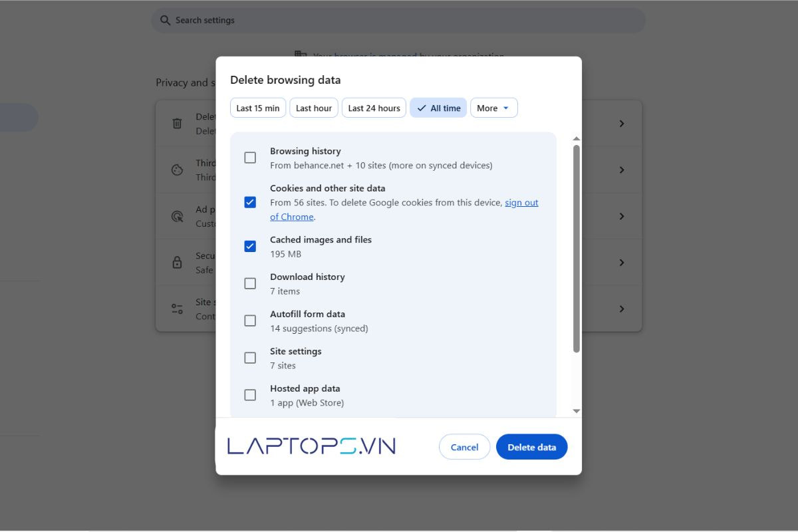This screenshot has height=532, width=798.
Task: Open the More time range dropdown
Action: [x=493, y=108]
